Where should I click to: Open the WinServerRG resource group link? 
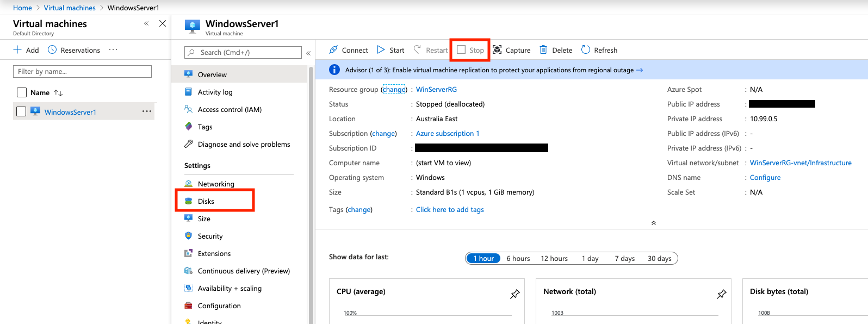point(436,89)
